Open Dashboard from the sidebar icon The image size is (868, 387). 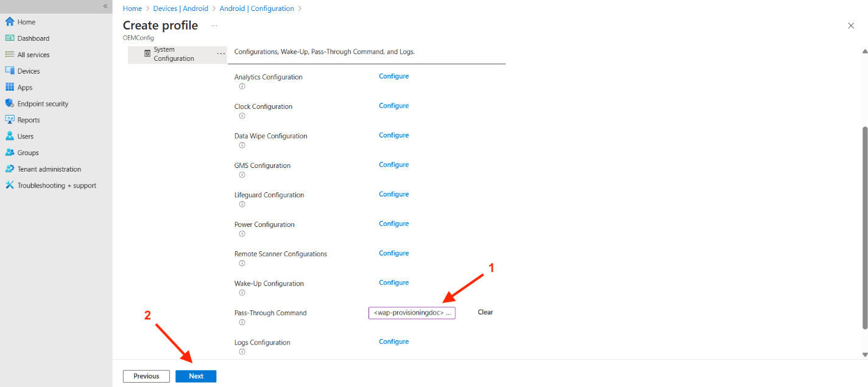pyautogui.click(x=10, y=38)
